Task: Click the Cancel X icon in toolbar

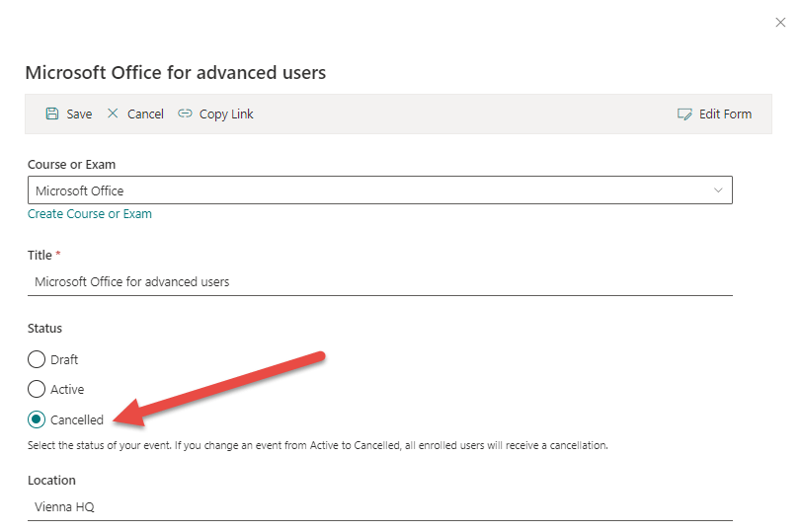Action: (x=113, y=114)
